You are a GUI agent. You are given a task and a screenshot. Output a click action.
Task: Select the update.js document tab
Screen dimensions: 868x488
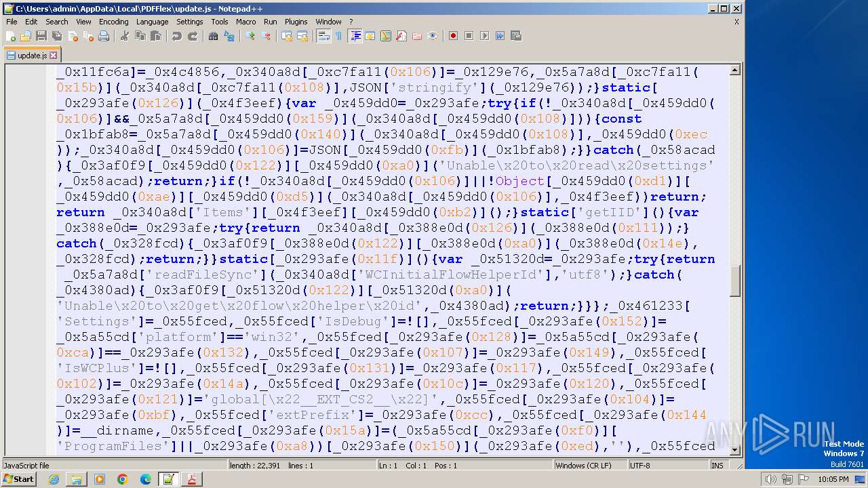pos(32,55)
